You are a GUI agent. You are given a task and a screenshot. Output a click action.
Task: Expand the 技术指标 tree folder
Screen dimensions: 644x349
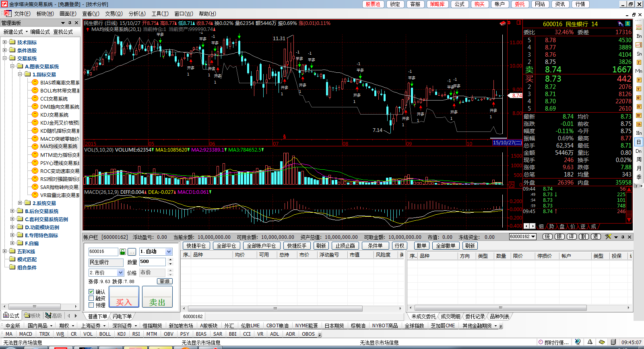pos(5,42)
